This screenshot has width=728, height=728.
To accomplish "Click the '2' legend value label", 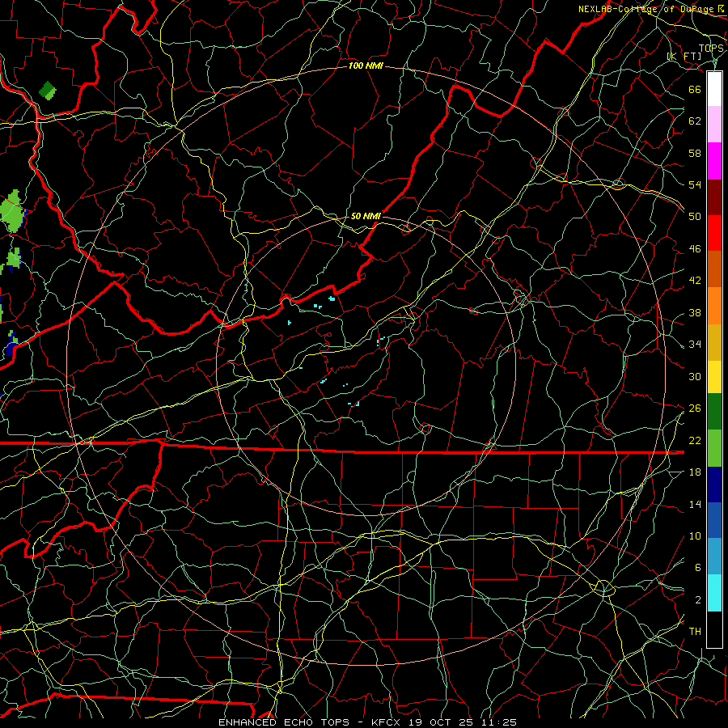I will point(698,600).
